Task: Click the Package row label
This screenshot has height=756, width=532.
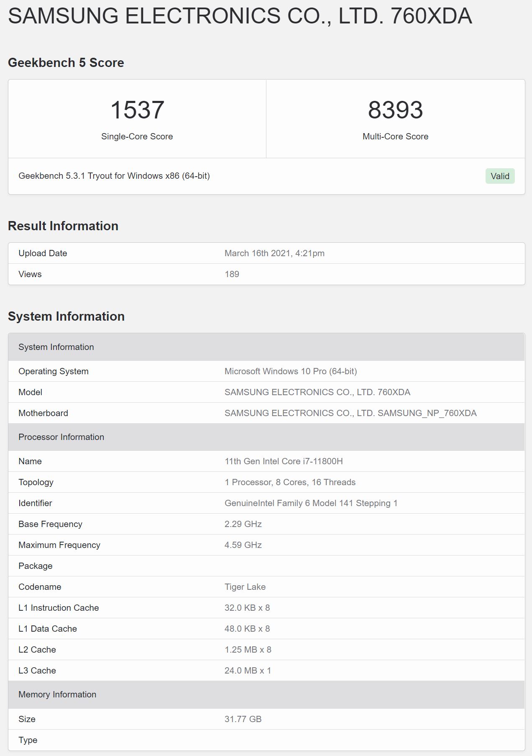Action: click(36, 566)
